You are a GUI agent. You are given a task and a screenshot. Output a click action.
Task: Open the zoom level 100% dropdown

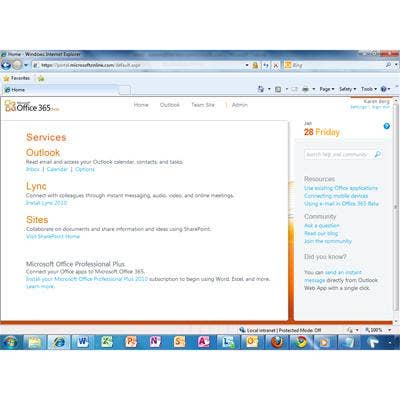(378, 330)
